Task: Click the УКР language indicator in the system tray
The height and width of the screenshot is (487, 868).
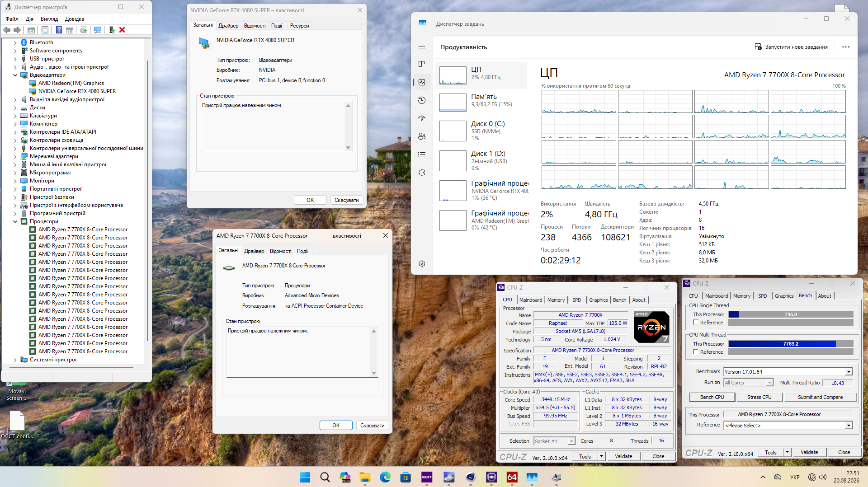Action: click(795, 477)
